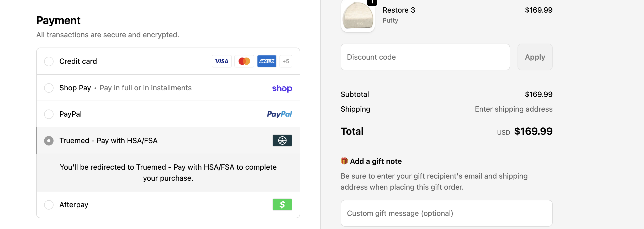Click the Restore 3 product name
Screen dimensions: 644x229
click(x=399, y=10)
